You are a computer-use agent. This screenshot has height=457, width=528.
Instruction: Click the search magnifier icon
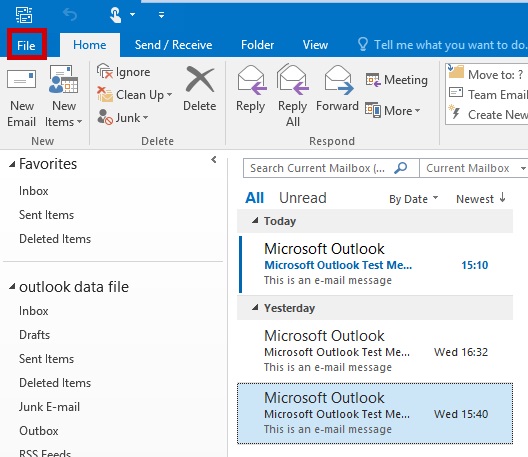(400, 167)
